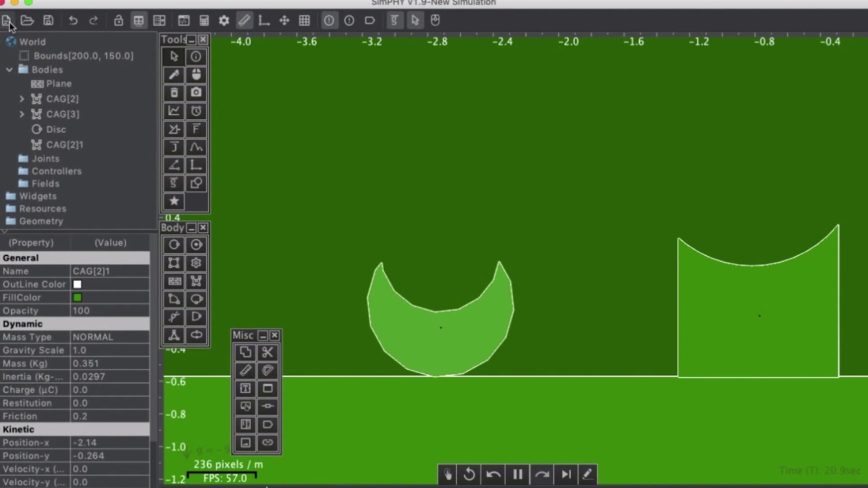Screen dimensions: 868x488
Task: Open the calculator icon in the toolbar
Action: click(203, 21)
